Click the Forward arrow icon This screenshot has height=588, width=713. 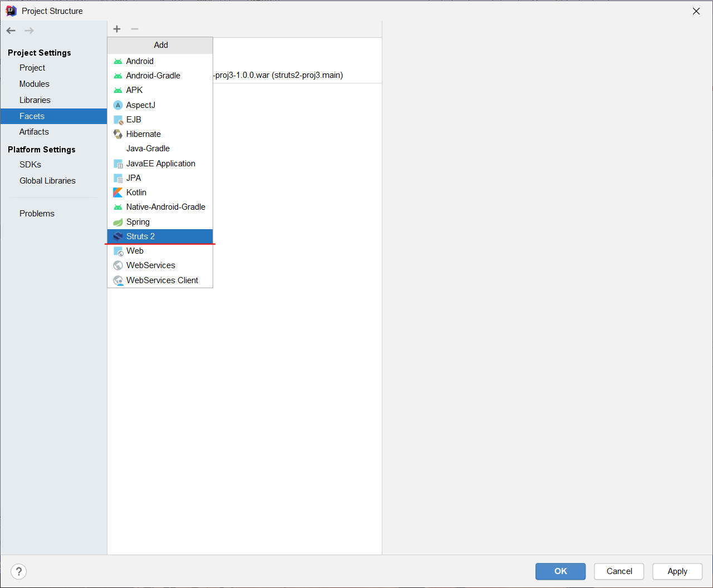29,31
